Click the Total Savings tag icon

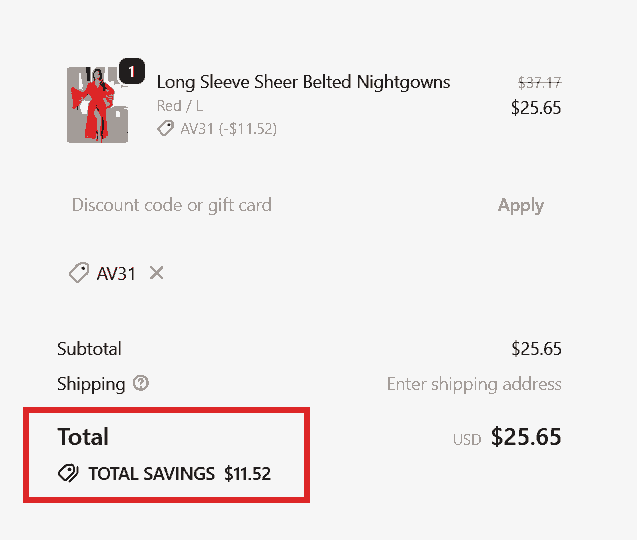[x=68, y=473]
